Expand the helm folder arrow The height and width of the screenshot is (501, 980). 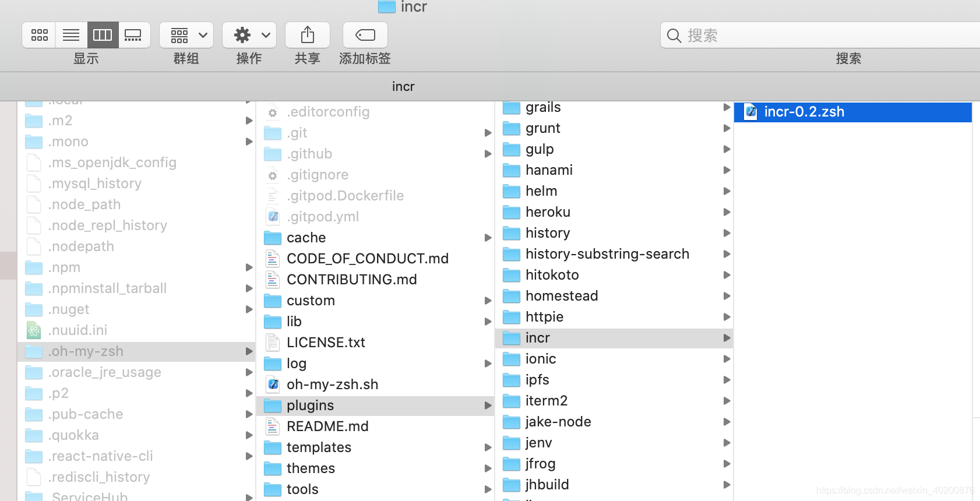pyautogui.click(x=727, y=191)
